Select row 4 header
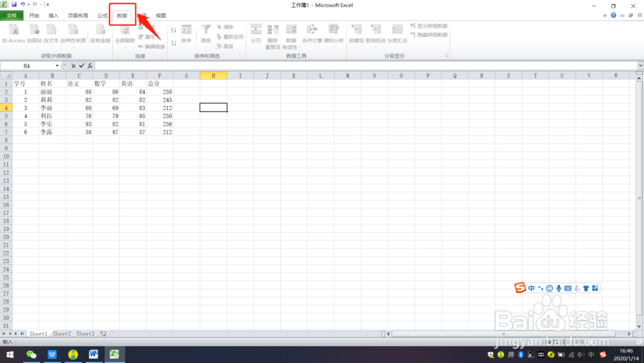Image resolution: width=644 pixels, height=363 pixels. click(6, 108)
